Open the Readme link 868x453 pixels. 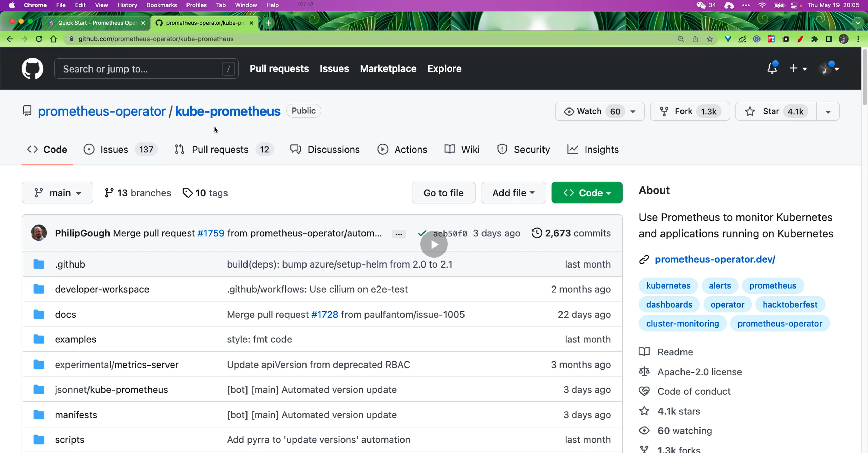pyautogui.click(x=675, y=352)
